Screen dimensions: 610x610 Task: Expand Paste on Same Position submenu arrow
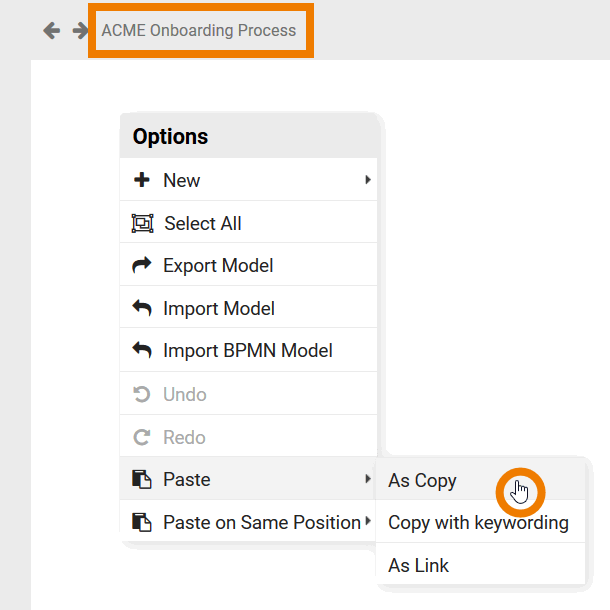[x=368, y=522]
